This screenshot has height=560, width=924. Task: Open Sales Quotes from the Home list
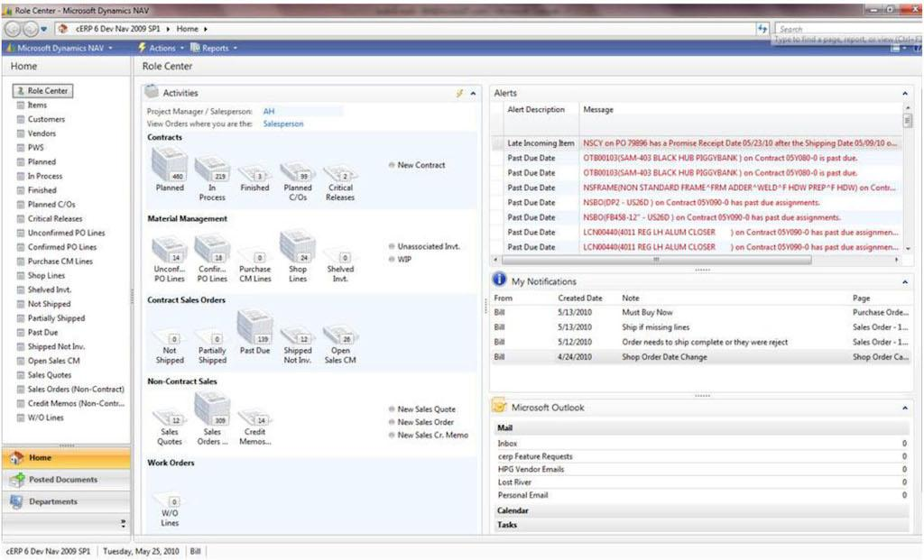point(49,374)
